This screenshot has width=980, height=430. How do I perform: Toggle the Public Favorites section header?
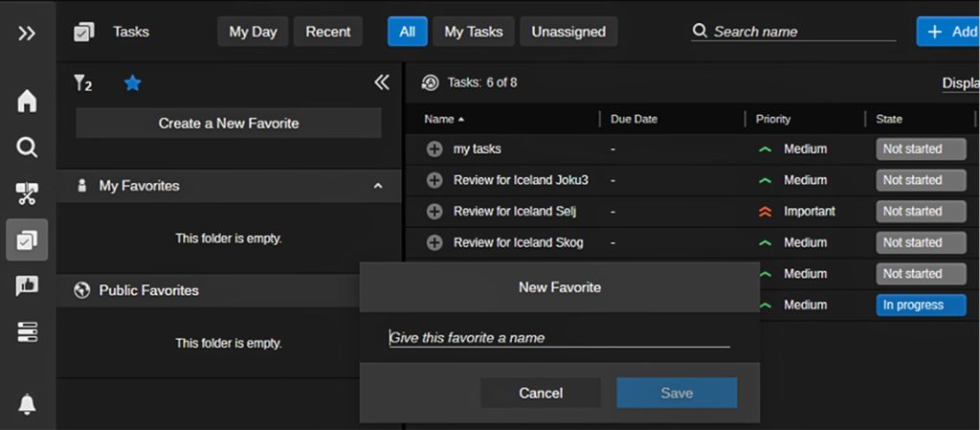tap(208, 290)
